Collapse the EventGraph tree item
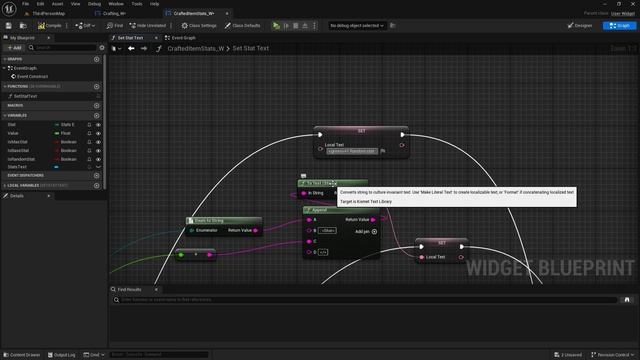640x360 pixels. pyautogui.click(x=4, y=68)
